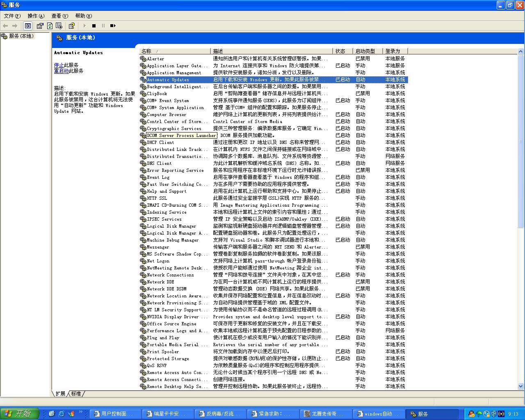Viewport: 525px width, 420px height.
Task: Click the QQ penguin tray icon
Action: [x=472, y=414]
